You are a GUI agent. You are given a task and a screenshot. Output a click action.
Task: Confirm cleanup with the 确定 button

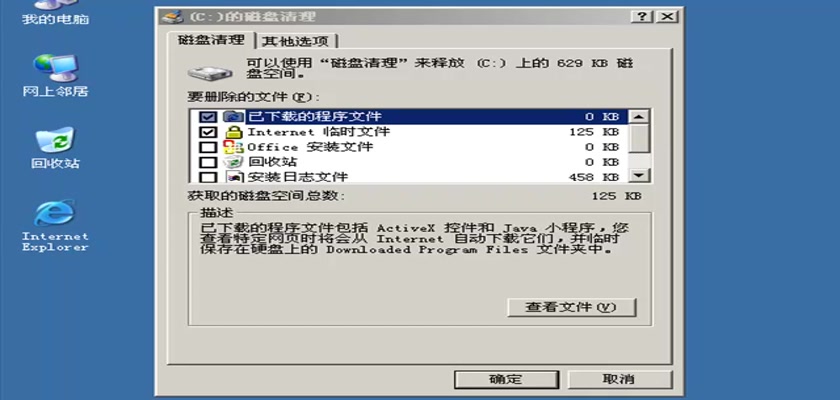[x=506, y=379]
